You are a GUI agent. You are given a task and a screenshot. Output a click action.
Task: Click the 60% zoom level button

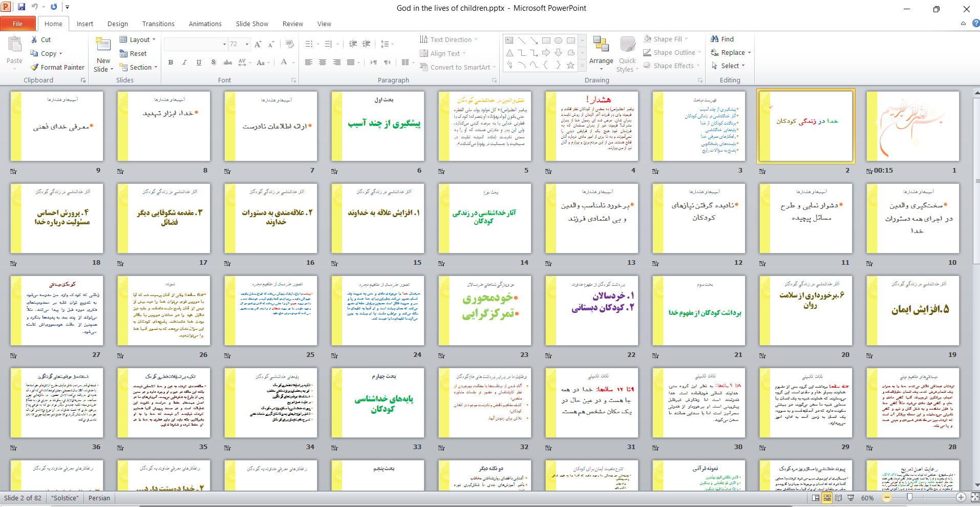click(867, 498)
